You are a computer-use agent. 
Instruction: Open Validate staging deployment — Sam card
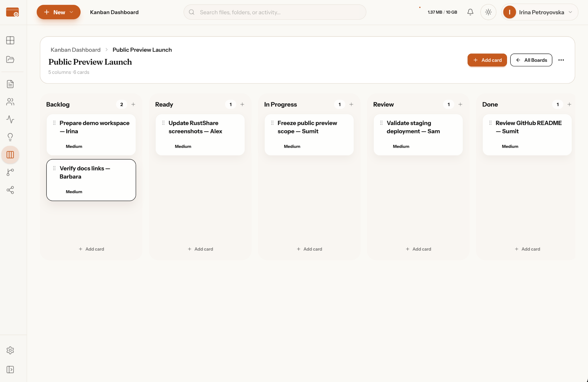(418, 135)
